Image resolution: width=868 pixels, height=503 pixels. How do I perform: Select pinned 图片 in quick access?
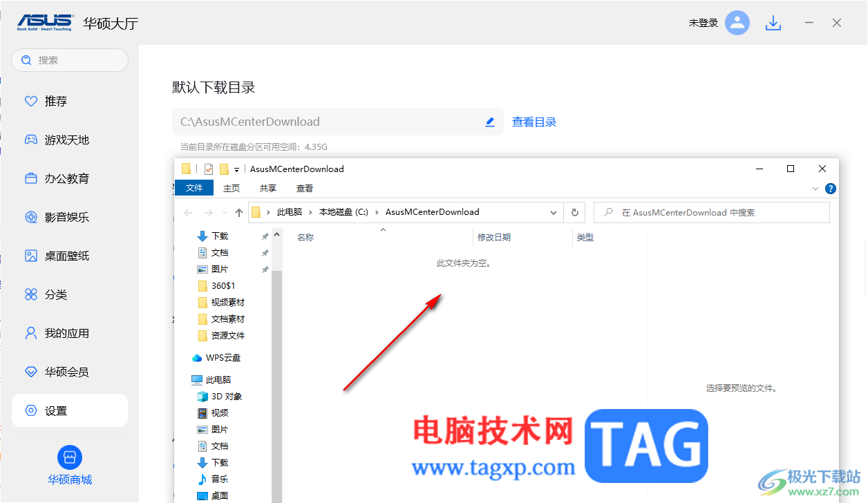tap(220, 269)
